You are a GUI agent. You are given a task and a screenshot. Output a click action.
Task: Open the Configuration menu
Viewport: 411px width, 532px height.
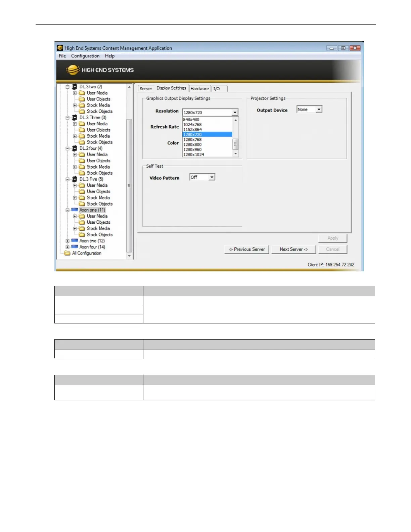click(85, 56)
